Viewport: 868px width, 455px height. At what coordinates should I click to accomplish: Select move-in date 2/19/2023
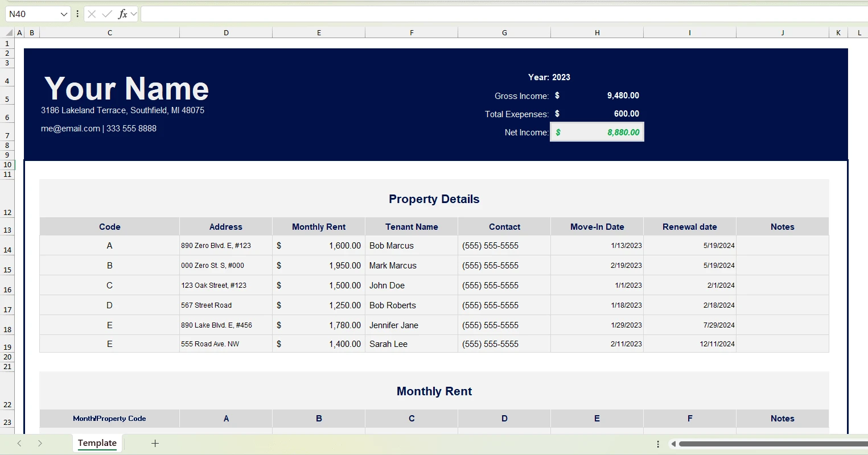coord(597,266)
